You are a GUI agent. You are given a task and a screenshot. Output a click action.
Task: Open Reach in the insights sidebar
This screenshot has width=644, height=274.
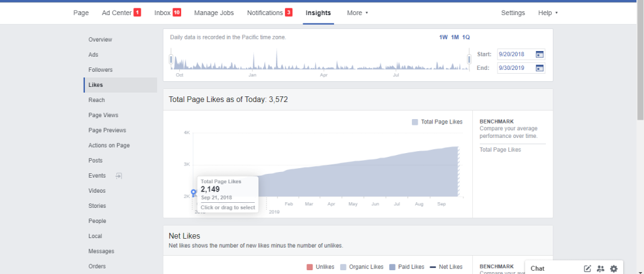click(97, 100)
